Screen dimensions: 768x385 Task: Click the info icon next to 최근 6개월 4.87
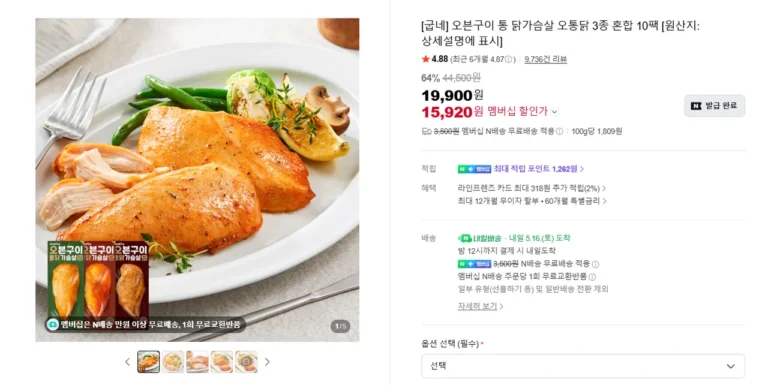(x=509, y=59)
